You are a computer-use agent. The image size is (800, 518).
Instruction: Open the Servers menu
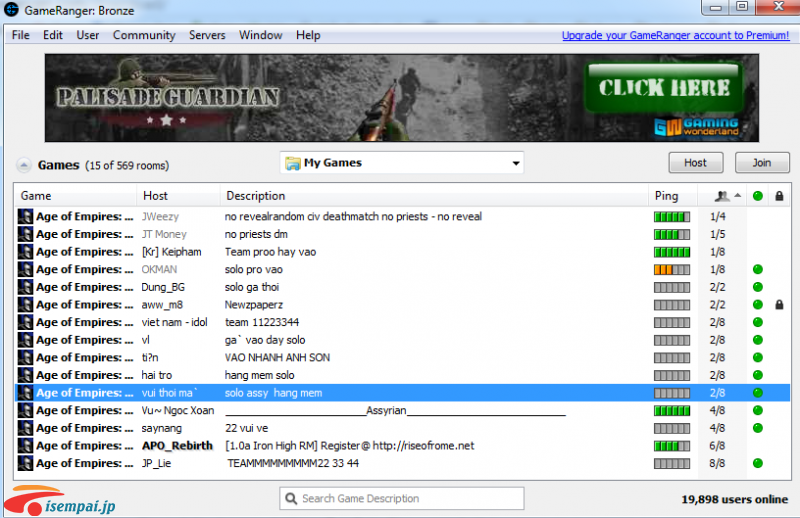point(207,35)
